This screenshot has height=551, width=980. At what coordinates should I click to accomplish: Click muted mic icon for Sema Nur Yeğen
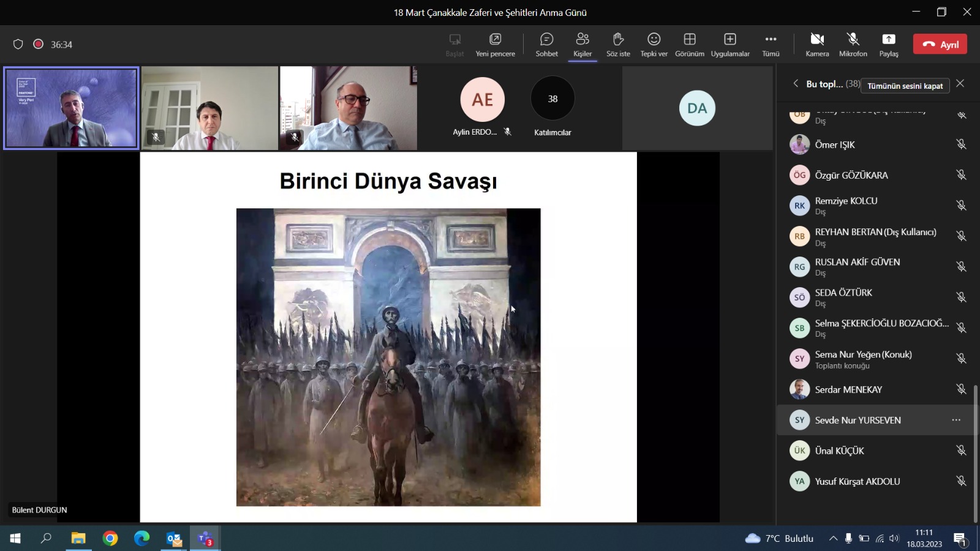point(961,359)
